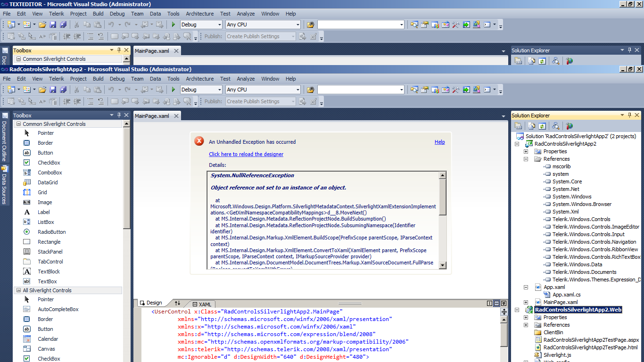Image resolution: width=644 pixels, height=362 pixels.
Task: Click the Find combo box in RadControlsSilverlightApp2 toolbar
Action: pos(361,90)
